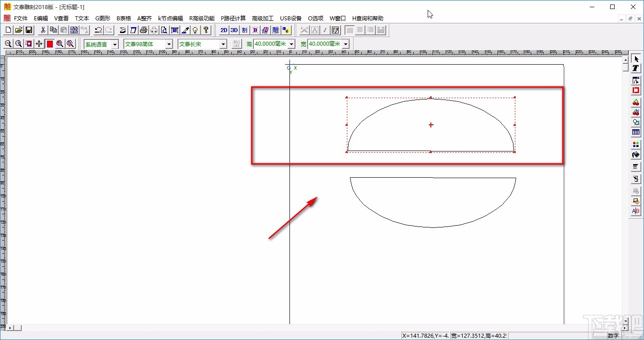
Task: Click the text alignment lines icon in the right toolbar
Action: tap(636, 167)
